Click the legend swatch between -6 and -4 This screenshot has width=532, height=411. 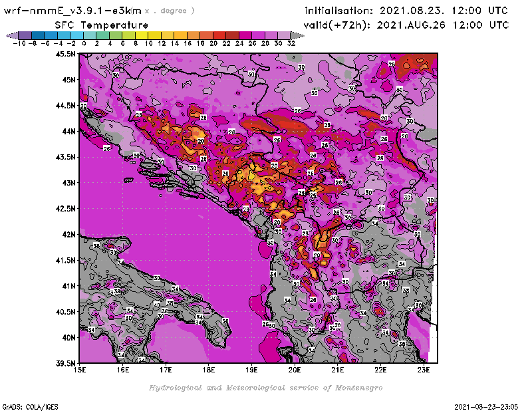click(x=51, y=35)
